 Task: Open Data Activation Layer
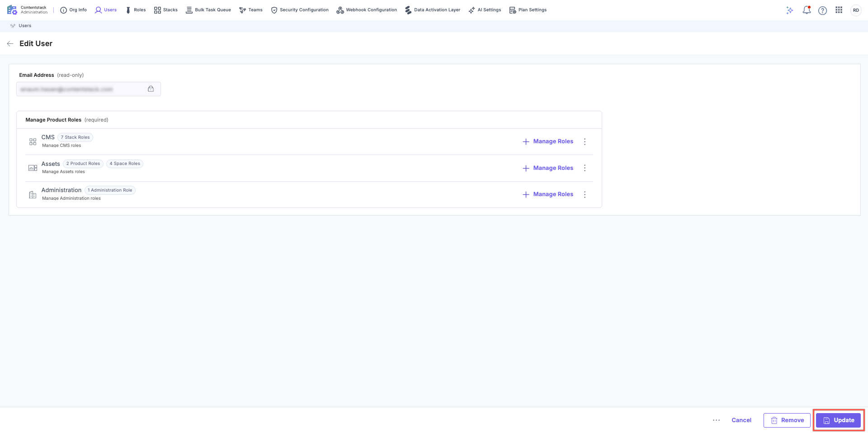pos(433,10)
